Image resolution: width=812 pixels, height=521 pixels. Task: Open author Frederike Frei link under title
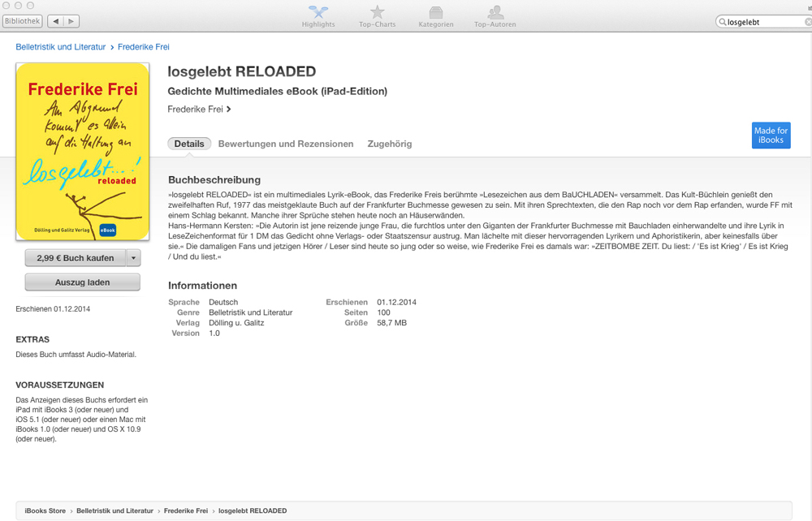(199, 110)
